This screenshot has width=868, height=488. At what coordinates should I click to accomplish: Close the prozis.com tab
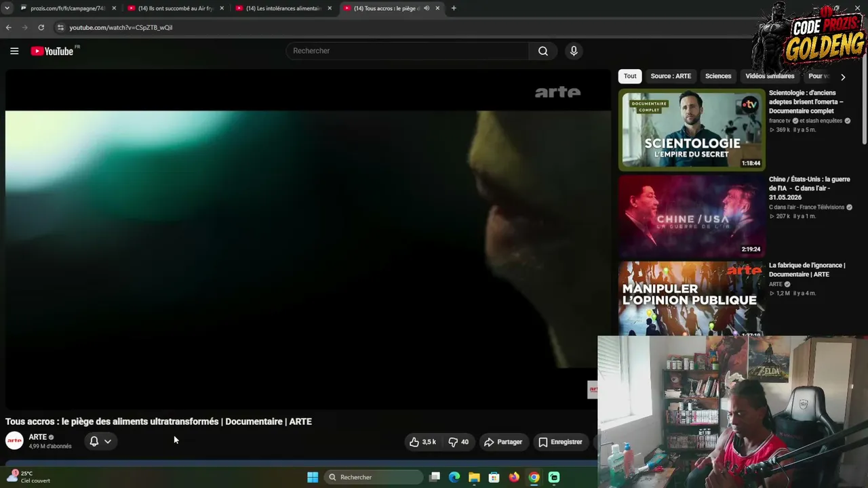click(114, 8)
